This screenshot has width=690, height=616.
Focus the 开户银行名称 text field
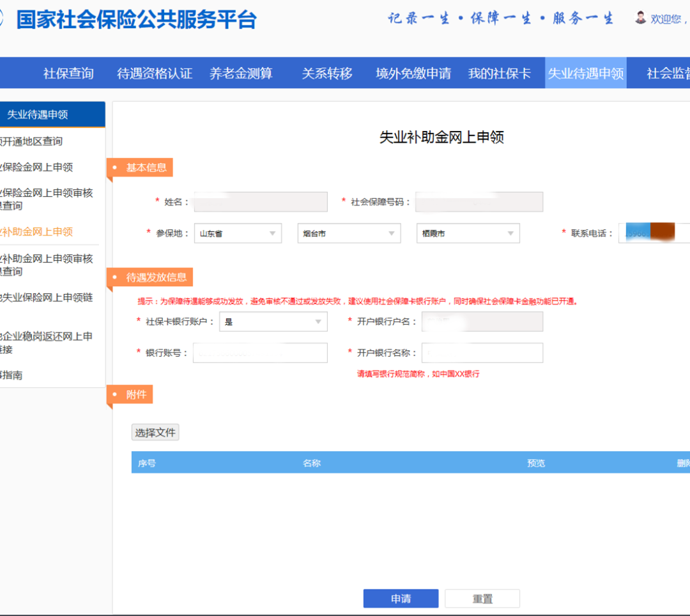(x=482, y=353)
